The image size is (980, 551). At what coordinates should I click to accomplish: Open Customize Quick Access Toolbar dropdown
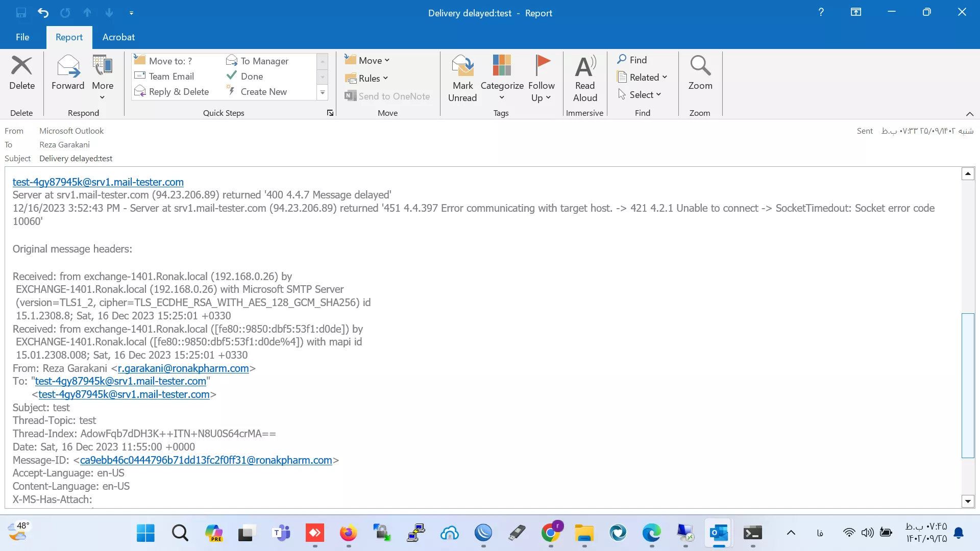click(131, 13)
